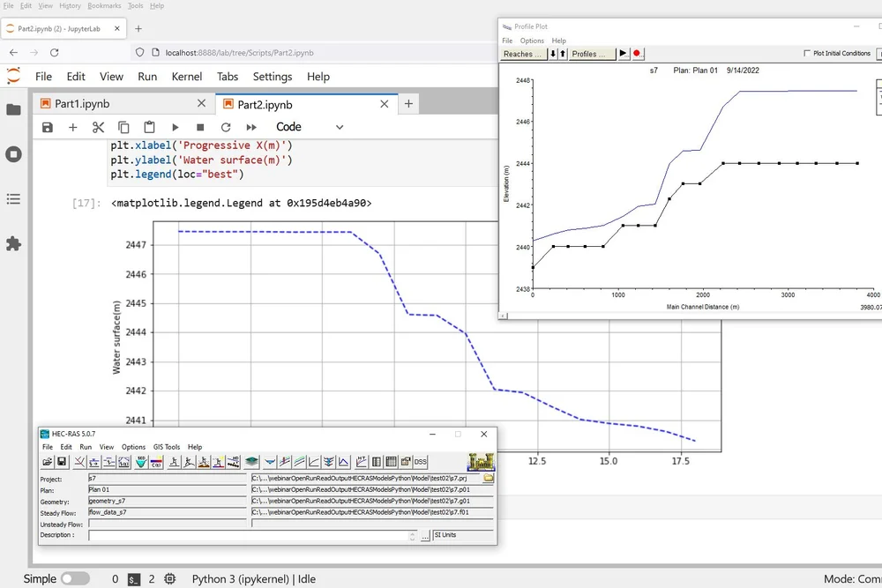
Task: View detailed output table icon
Action: (377, 462)
